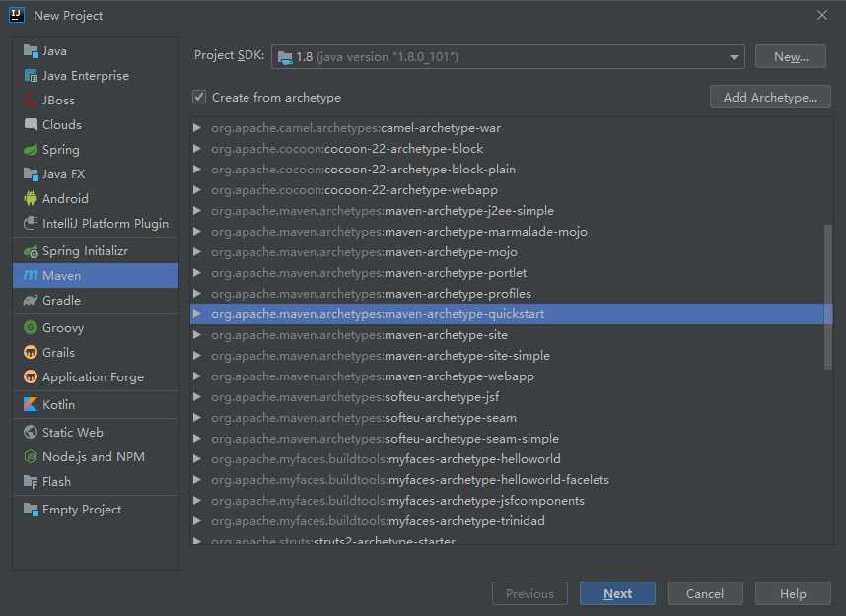Click the archetype list vertical scrollbar

click(828, 298)
